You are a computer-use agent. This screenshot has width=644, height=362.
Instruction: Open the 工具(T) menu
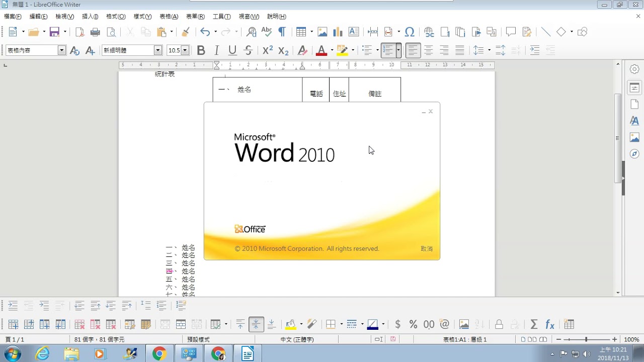(221, 17)
